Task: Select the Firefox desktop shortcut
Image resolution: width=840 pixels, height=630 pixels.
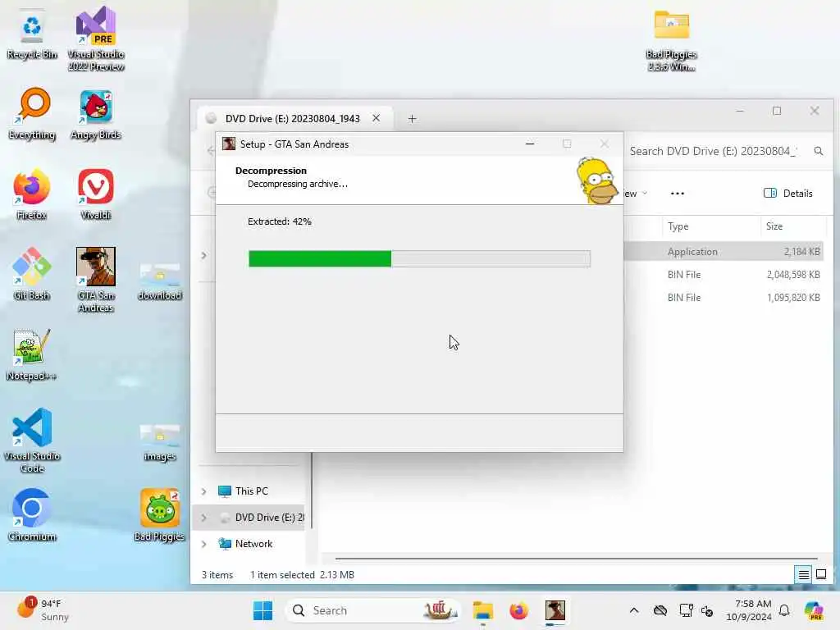Action: (x=32, y=194)
